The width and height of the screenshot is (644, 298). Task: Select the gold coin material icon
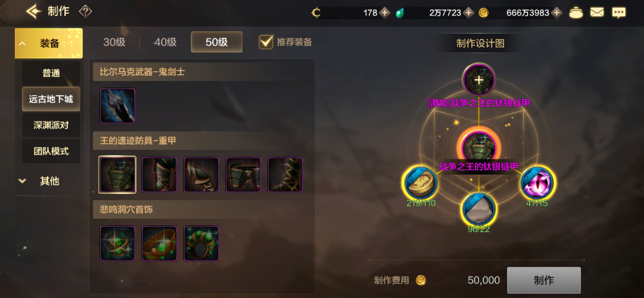click(420, 183)
